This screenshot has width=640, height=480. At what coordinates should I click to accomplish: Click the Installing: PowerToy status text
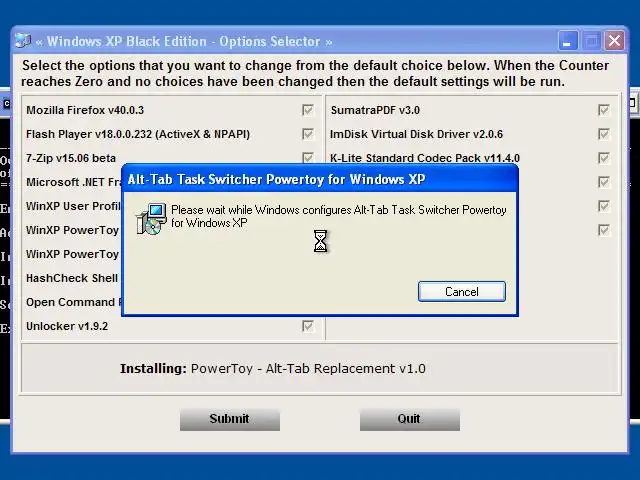[273, 369]
